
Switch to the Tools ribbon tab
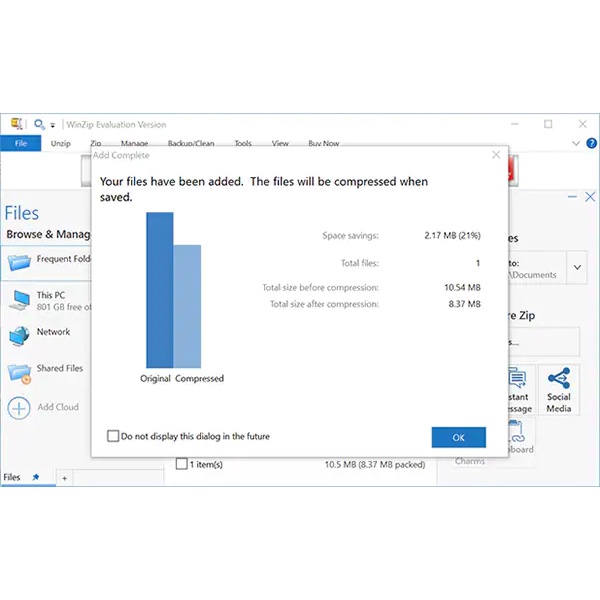point(243,144)
